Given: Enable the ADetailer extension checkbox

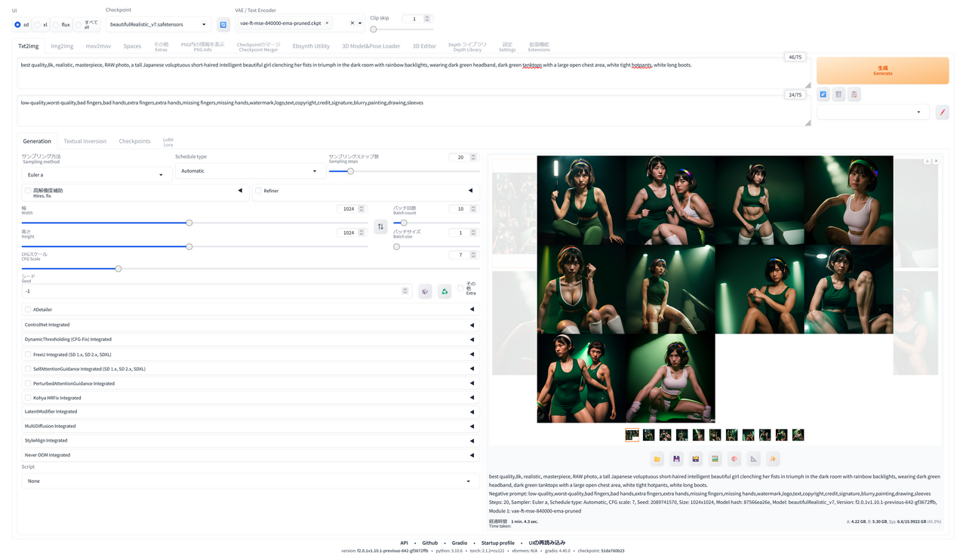Looking at the screenshot, I should click(x=27, y=309).
